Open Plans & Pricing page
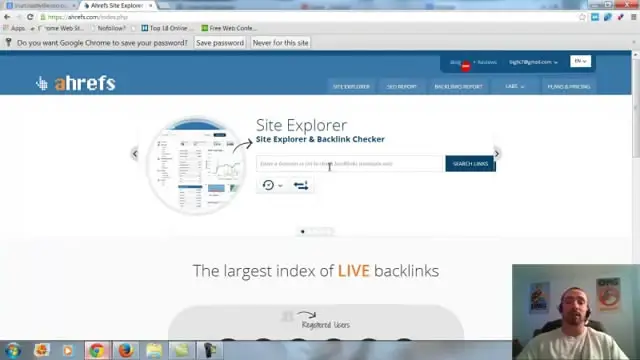Image resolution: width=640 pixels, height=360 pixels. point(569,87)
